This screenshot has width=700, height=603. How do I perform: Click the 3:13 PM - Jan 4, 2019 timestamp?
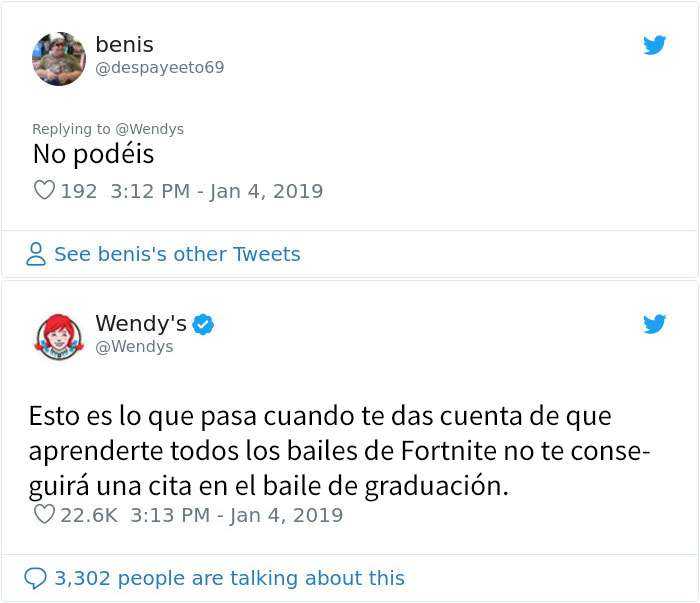(236, 515)
